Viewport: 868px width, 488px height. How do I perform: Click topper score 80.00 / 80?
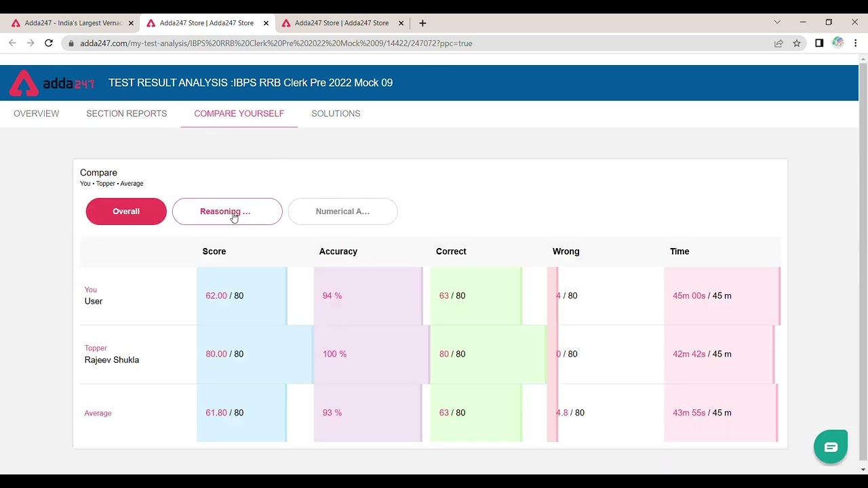coord(224,354)
